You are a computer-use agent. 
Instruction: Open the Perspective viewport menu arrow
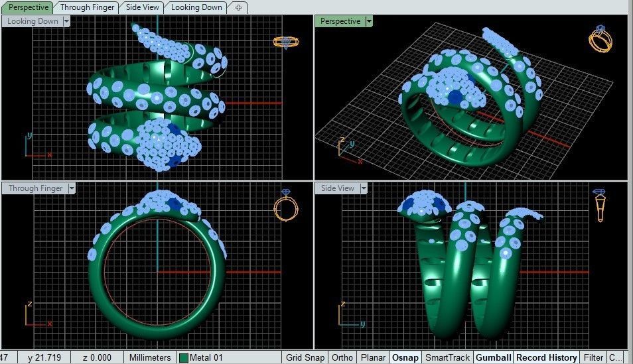pyautogui.click(x=368, y=21)
